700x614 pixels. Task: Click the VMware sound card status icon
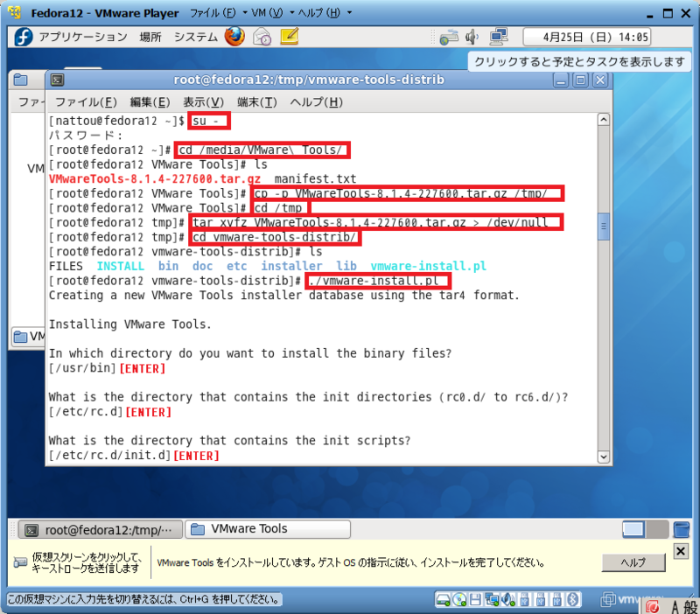coord(508,600)
